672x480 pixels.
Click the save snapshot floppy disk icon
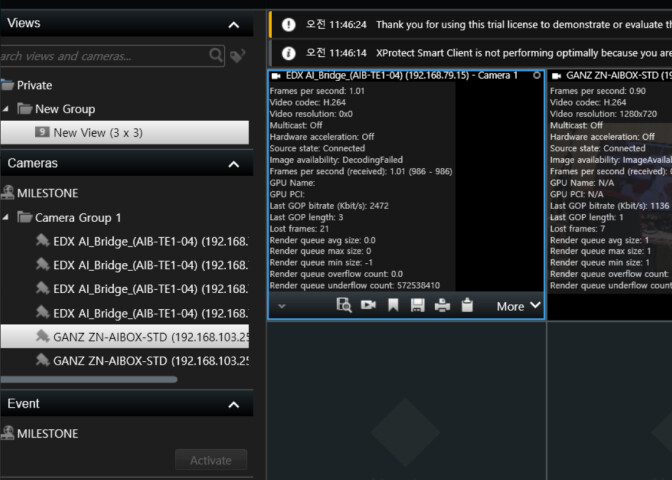(417, 305)
